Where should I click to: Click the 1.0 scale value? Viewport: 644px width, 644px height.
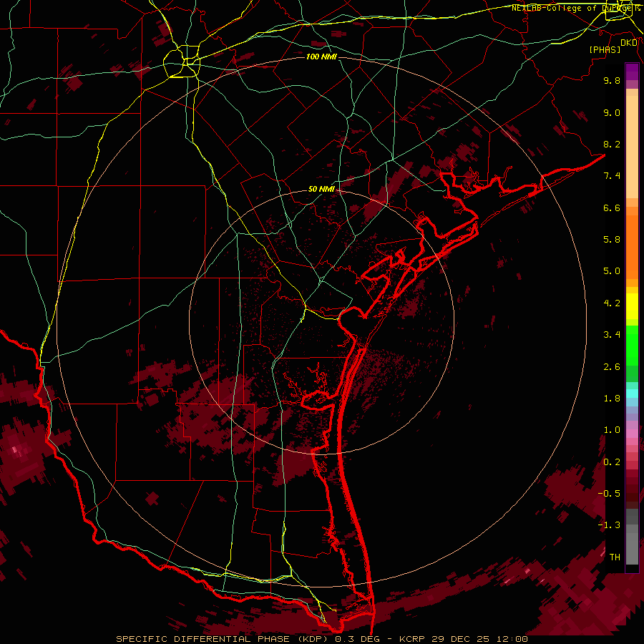[612, 430]
